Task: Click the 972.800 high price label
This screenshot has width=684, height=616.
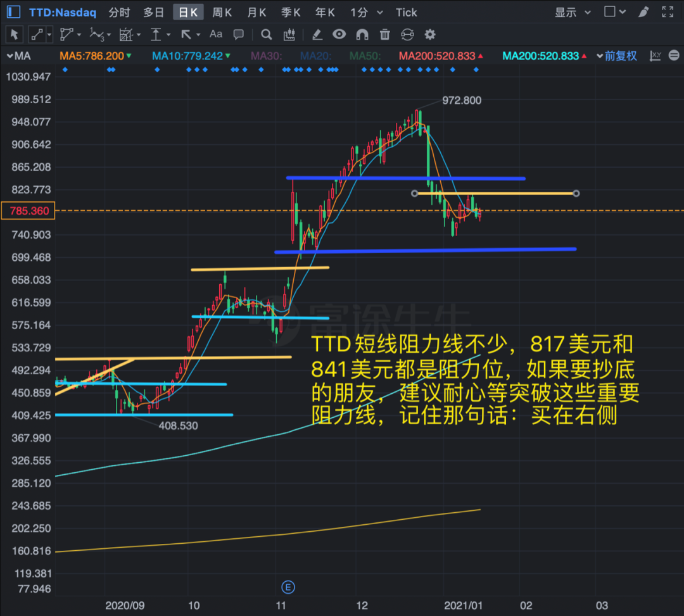Action: pyautogui.click(x=462, y=100)
